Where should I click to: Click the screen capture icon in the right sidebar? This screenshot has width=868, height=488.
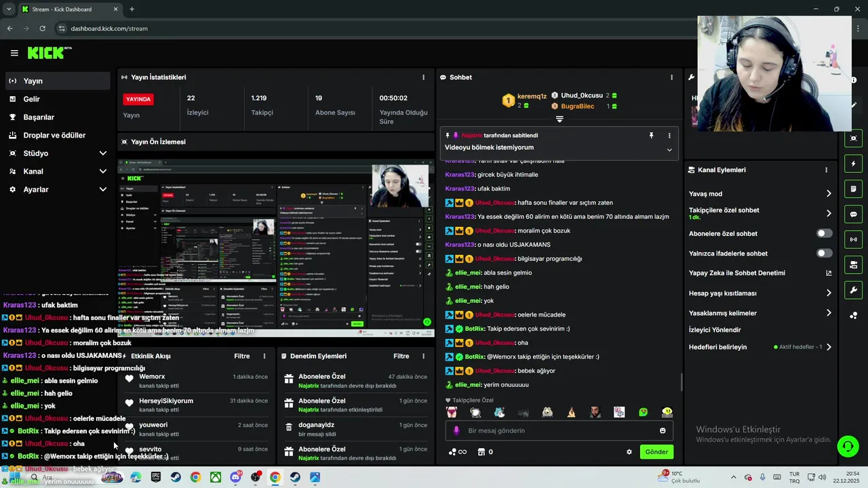[854, 138]
